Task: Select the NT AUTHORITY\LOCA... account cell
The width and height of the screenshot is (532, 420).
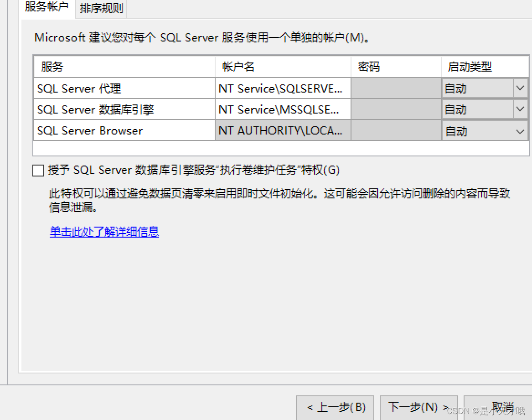Action: [x=282, y=130]
